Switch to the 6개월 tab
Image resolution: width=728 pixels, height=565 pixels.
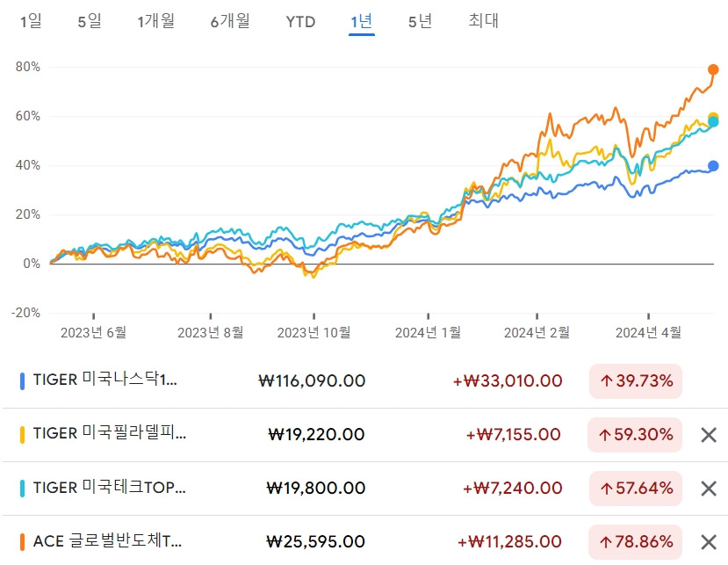pos(227,22)
